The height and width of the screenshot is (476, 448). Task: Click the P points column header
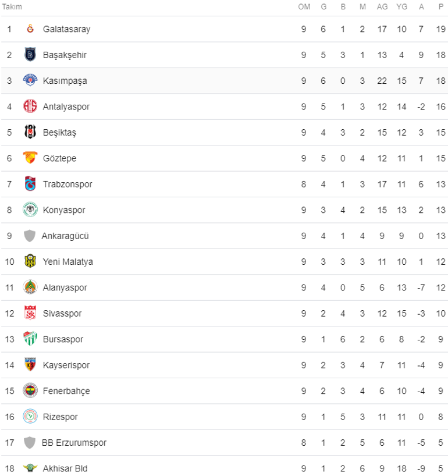[x=441, y=7]
